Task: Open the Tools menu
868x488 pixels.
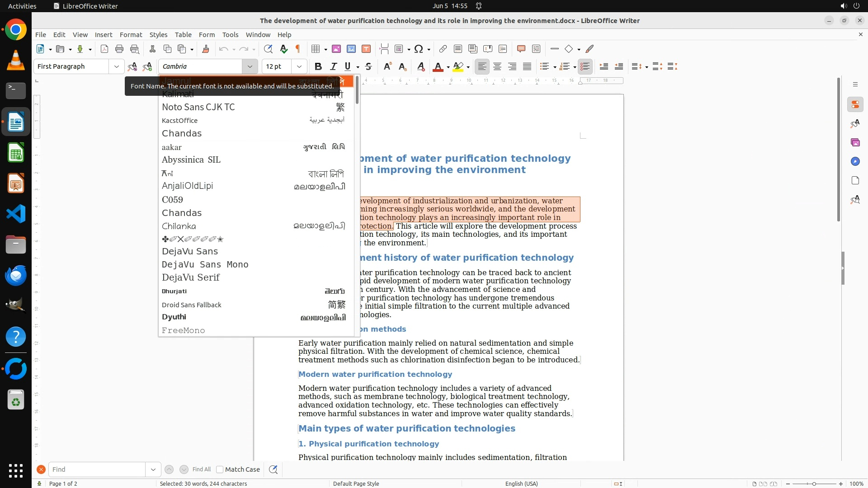Action: click(230, 34)
